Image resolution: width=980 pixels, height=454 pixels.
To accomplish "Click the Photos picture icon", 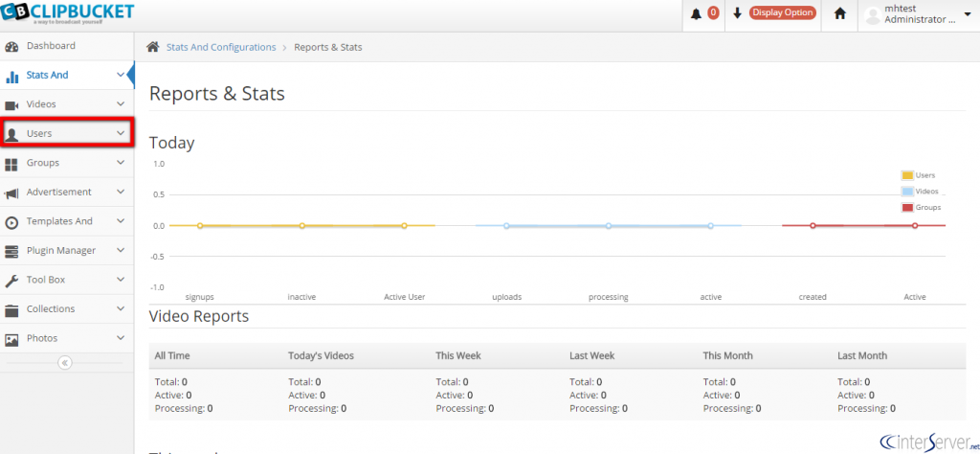I will point(11,340).
